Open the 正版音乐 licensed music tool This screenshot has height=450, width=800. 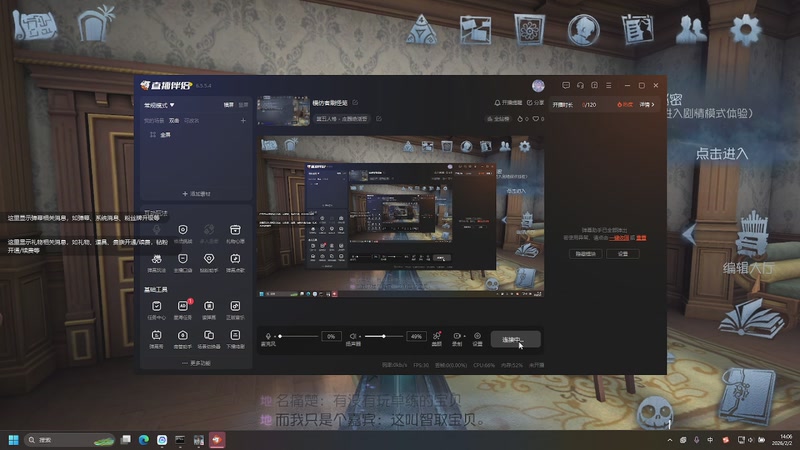(x=235, y=309)
